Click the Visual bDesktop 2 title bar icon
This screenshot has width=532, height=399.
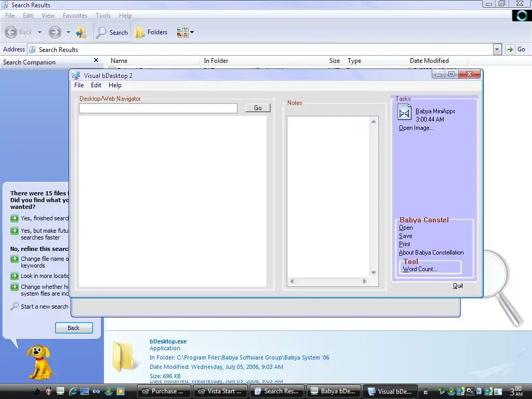coord(76,75)
